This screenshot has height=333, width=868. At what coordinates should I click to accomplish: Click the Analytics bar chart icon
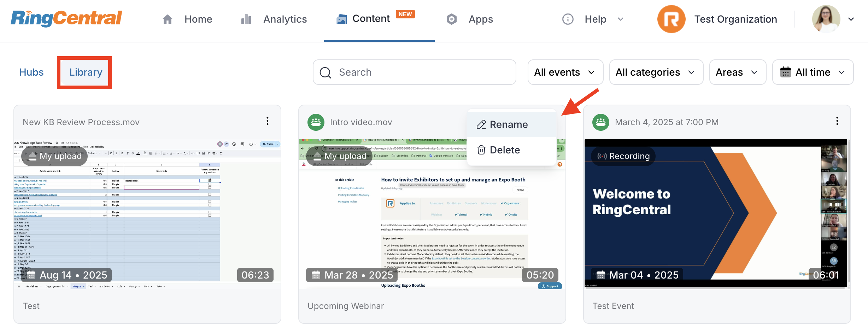[246, 19]
